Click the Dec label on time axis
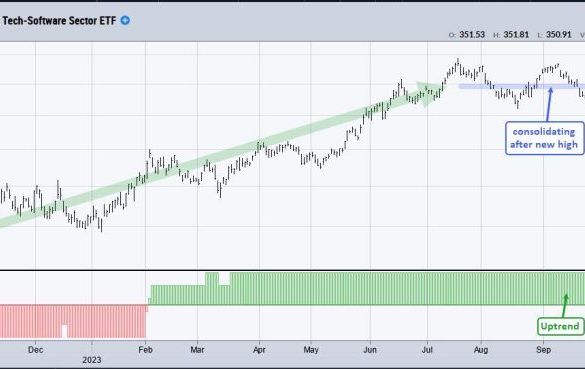Image resolution: width=585 pixels, height=369 pixels. (x=35, y=350)
